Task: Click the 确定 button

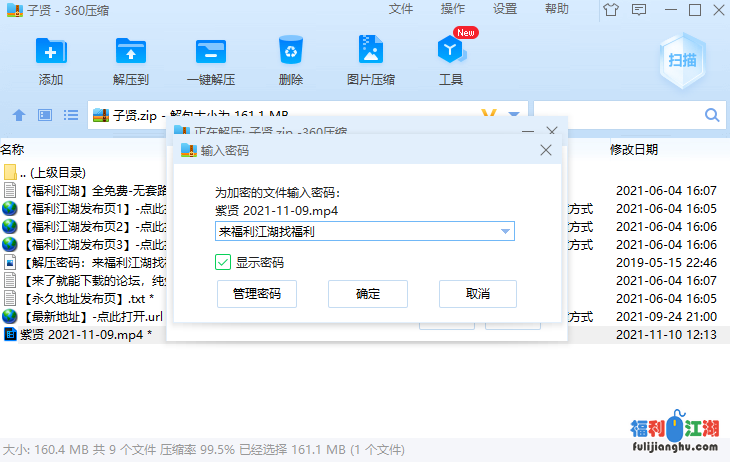Action: pos(368,294)
